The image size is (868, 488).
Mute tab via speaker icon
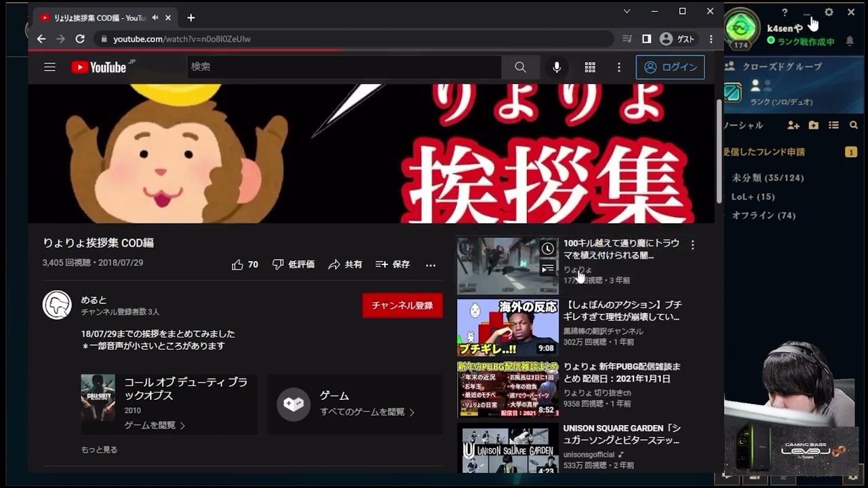coord(155,18)
